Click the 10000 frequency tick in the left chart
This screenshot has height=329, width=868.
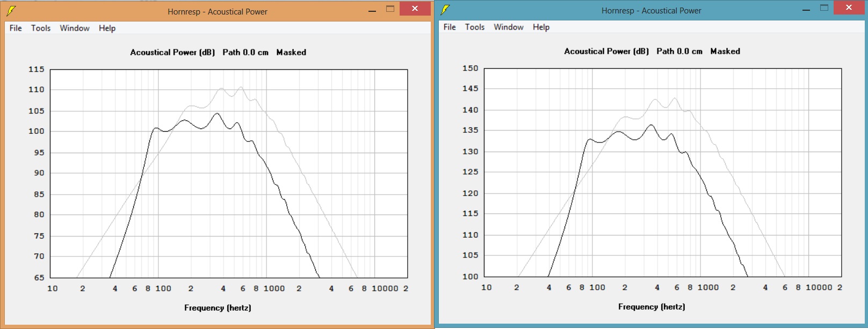(385, 288)
